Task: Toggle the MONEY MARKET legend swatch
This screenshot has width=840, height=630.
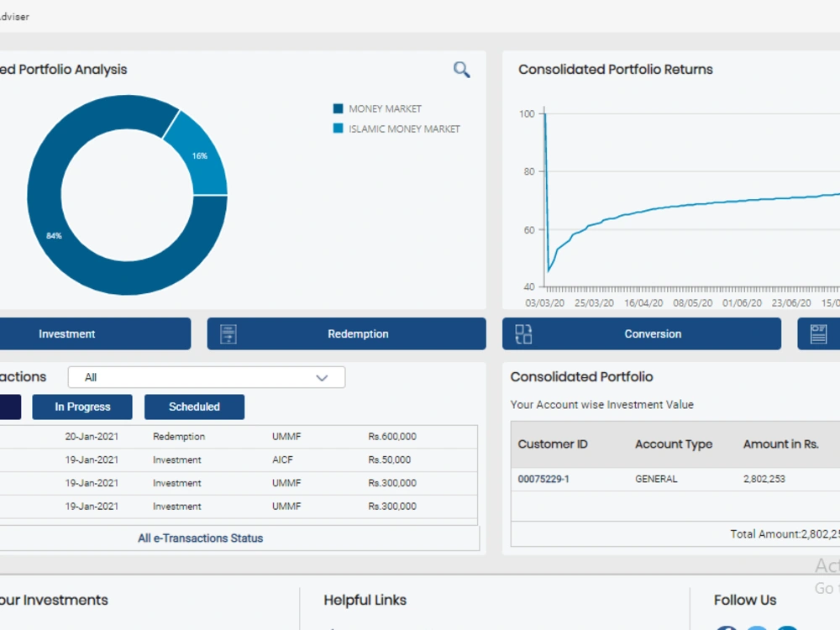Action: point(338,108)
